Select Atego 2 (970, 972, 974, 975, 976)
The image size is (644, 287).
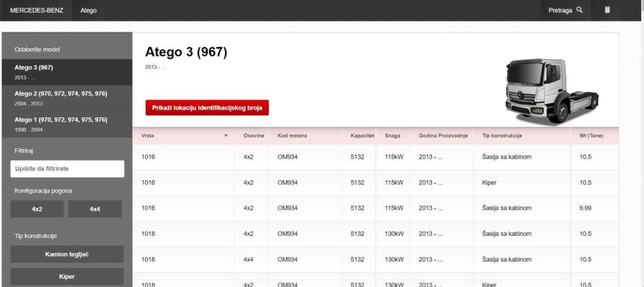67,98
